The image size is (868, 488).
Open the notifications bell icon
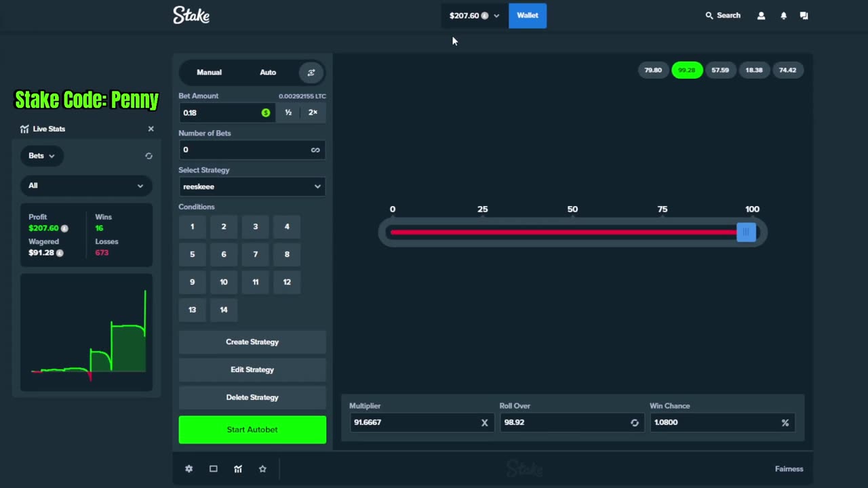point(783,16)
